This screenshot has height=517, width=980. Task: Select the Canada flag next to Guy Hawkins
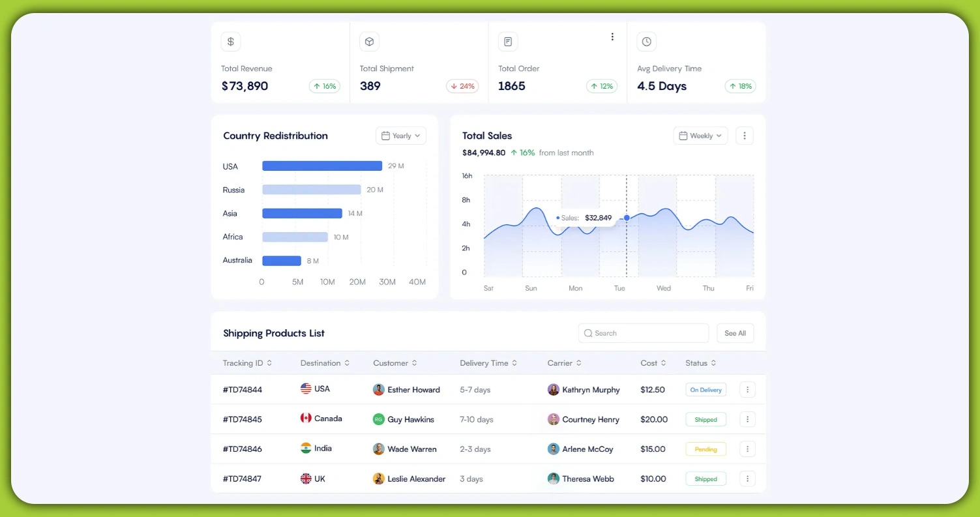pos(306,419)
